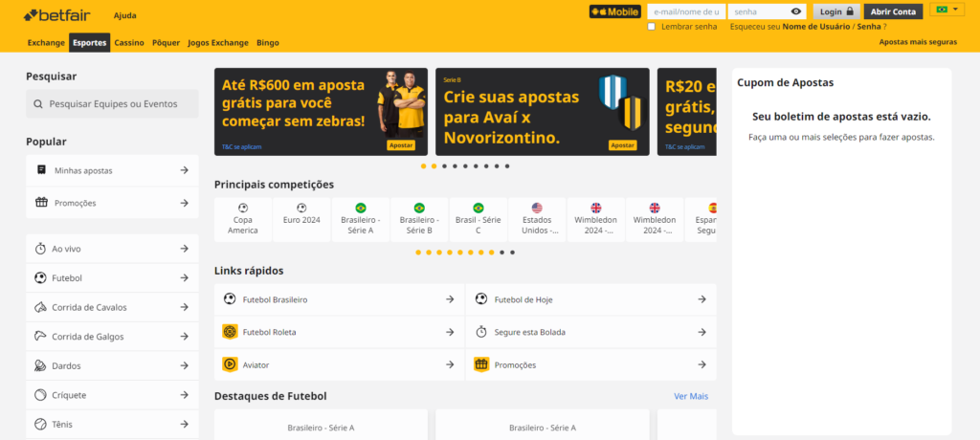Click the Futebol Roleta roulette icon
This screenshot has height=440, width=980.
[230, 332]
